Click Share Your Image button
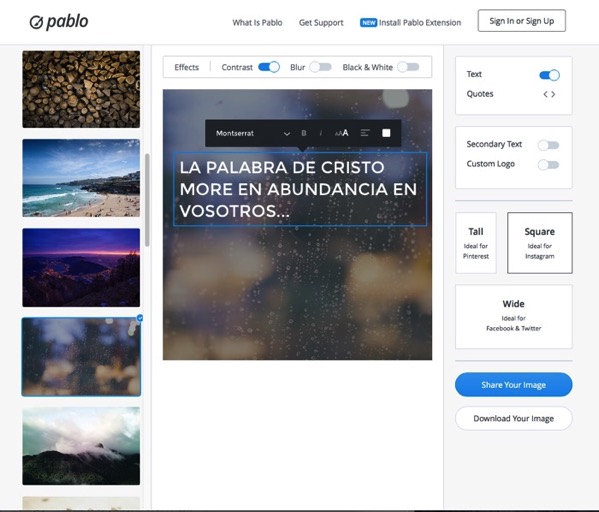This screenshot has width=599, height=512. (513, 385)
